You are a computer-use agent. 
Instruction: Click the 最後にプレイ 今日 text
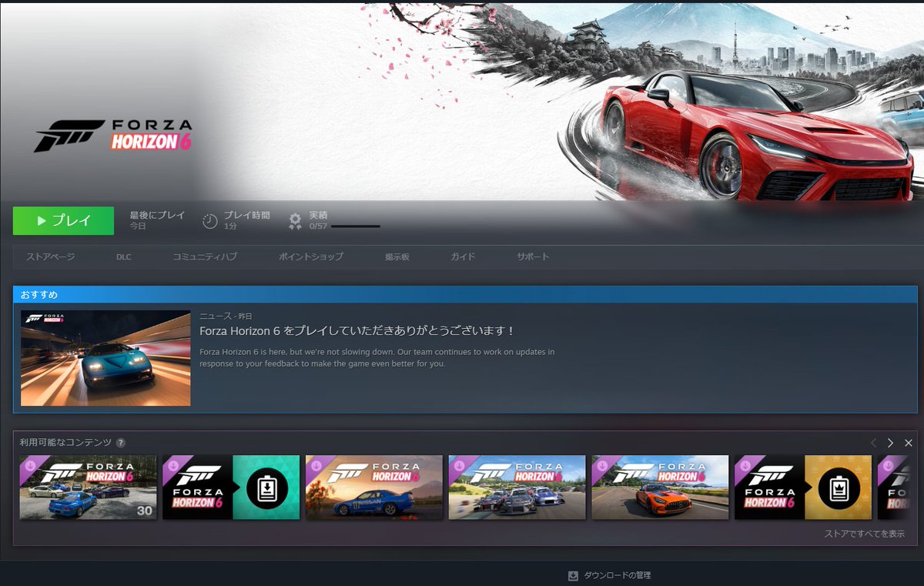(x=157, y=221)
